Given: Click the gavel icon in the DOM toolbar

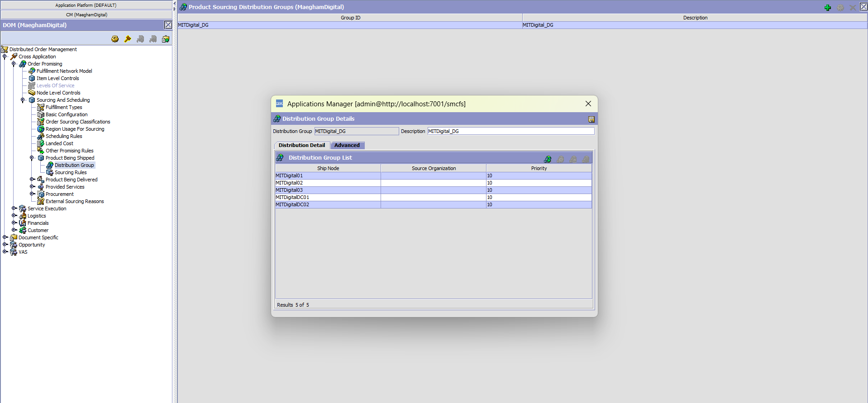Looking at the screenshot, I should click(x=128, y=39).
